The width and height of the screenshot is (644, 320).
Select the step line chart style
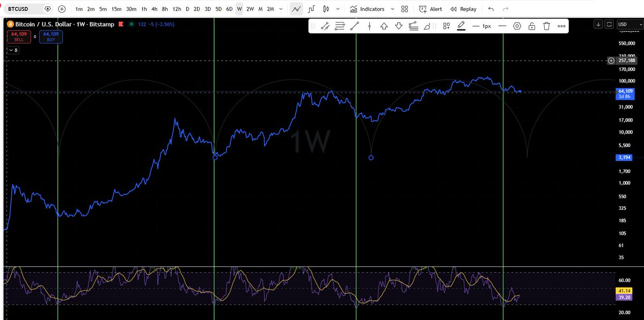pos(311,9)
